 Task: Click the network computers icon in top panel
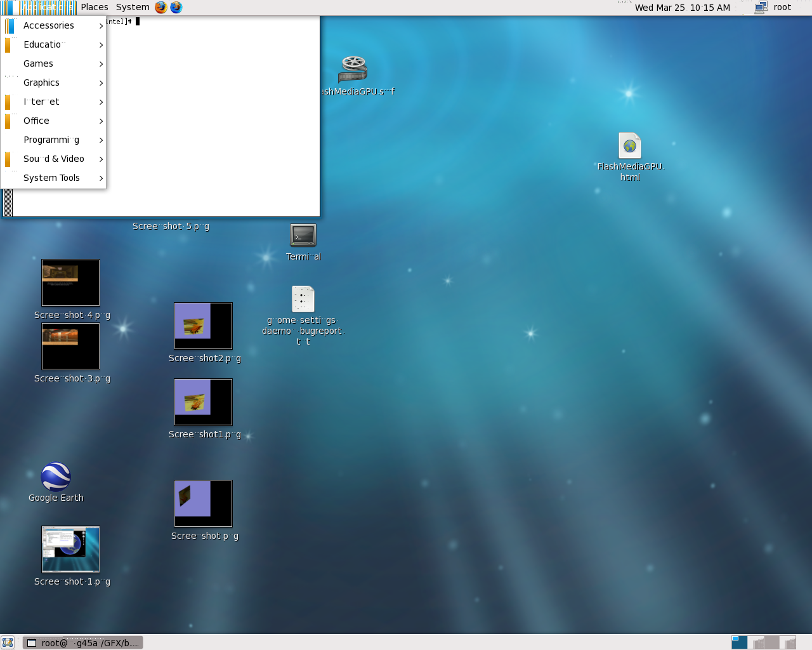coord(761,8)
